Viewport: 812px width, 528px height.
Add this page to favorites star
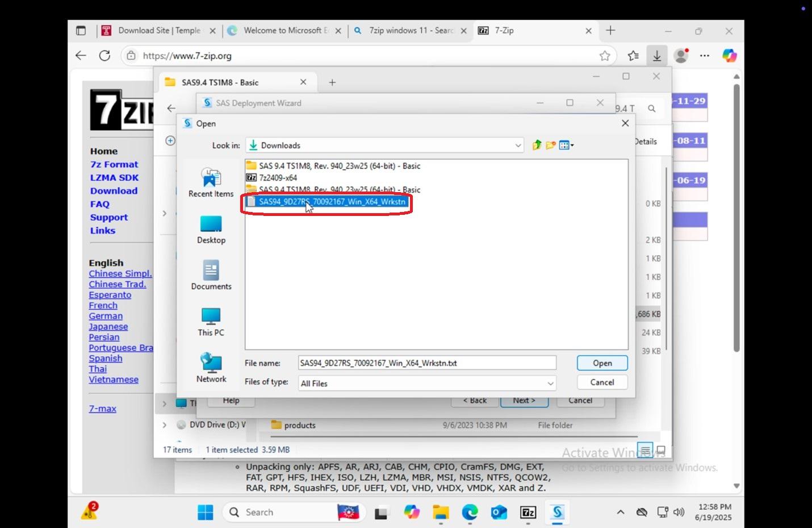pos(605,56)
